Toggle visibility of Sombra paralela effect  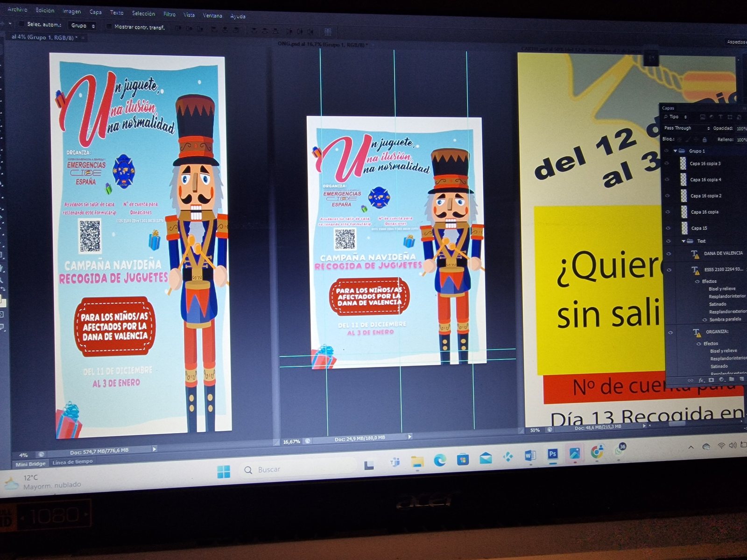pyautogui.click(x=705, y=320)
